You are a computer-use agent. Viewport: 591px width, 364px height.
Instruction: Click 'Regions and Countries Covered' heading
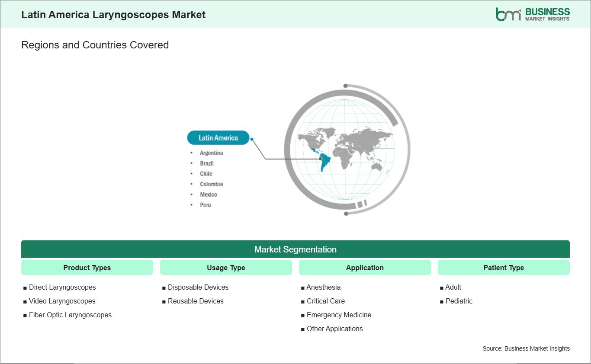(x=95, y=45)
